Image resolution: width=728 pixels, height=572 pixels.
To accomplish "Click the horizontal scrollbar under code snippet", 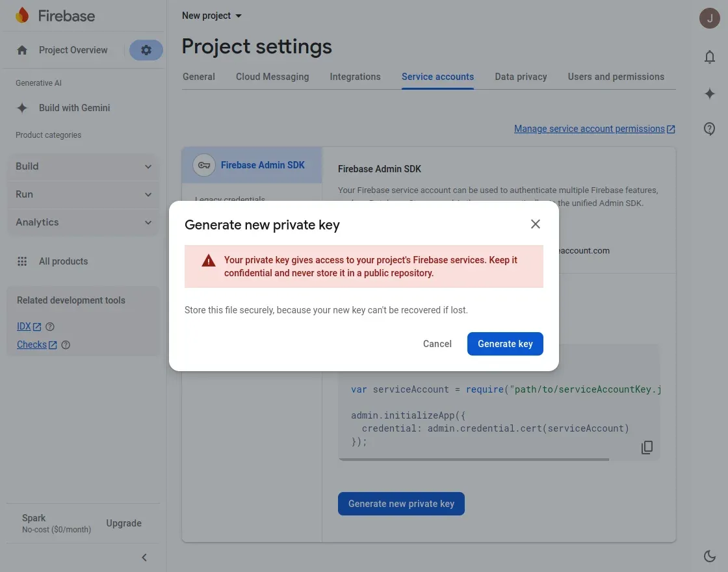I will tap(474, 460).
